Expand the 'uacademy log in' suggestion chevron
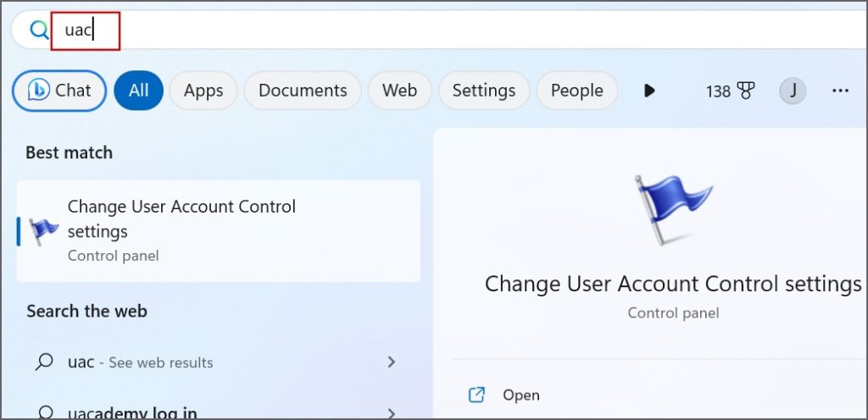Image resolution: width=868 pixels, height=420 pixels. click(391, 412)
